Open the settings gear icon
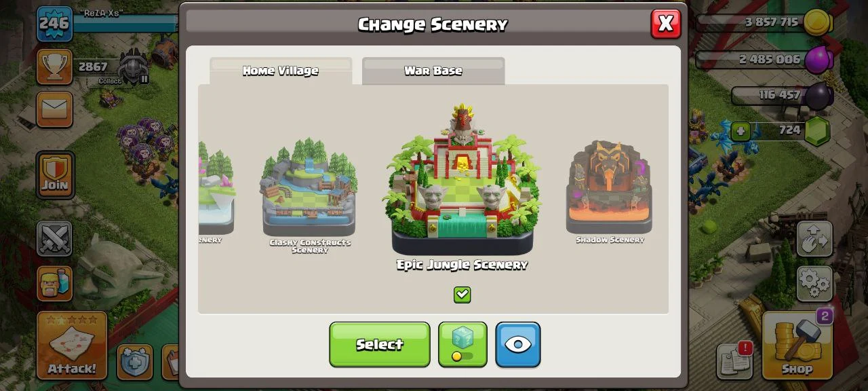The width and height of the screenshot is (868, 391). point(814,283)
